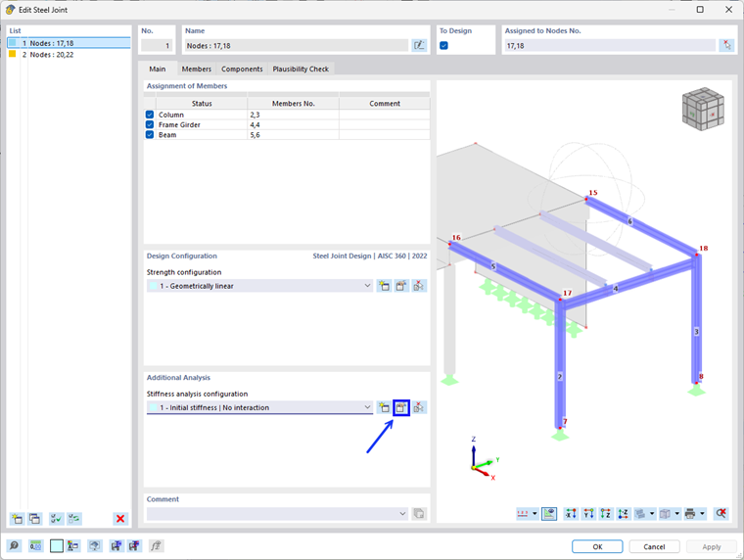The height and width of the screenshot is (560, 744).
Task: Uncheck the Column member status
Action: pyautogui.click(x=150, y=115)
